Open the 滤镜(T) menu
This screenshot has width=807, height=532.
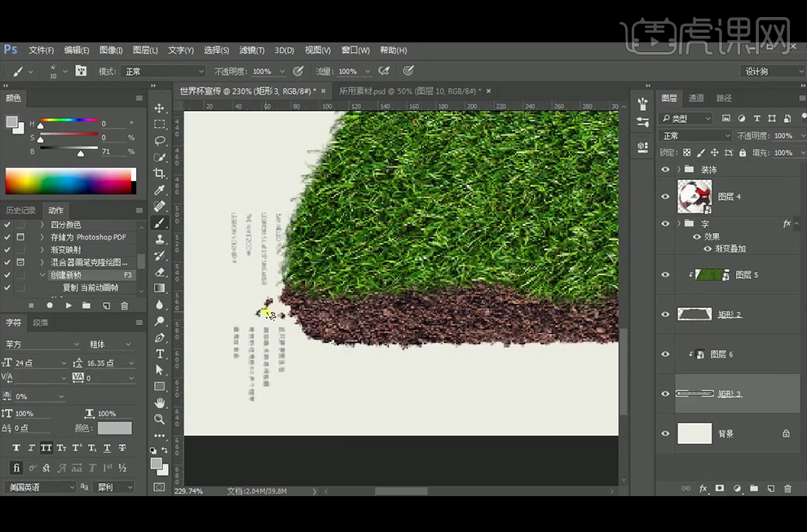pos(250,50)
